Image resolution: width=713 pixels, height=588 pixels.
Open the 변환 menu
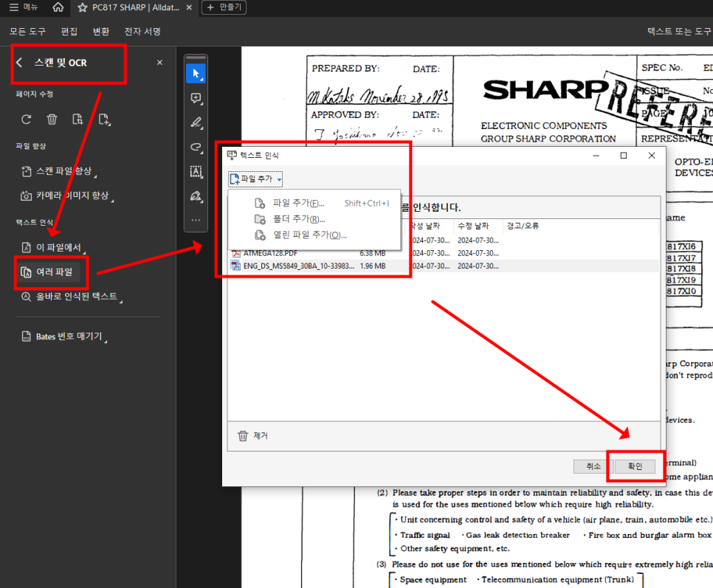pos(101,31)
